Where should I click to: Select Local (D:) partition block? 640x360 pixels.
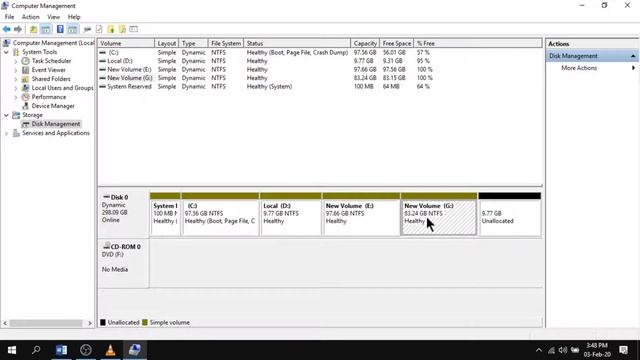tap(291, 214)
